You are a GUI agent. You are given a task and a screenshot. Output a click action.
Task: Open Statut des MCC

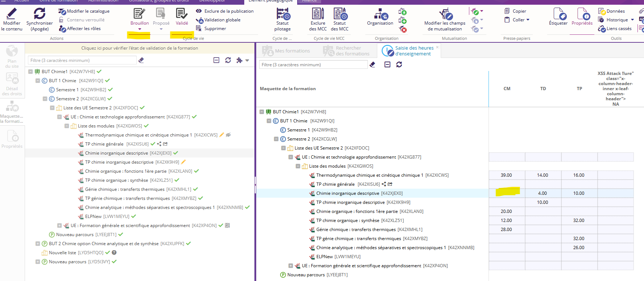tap(340, 14)
